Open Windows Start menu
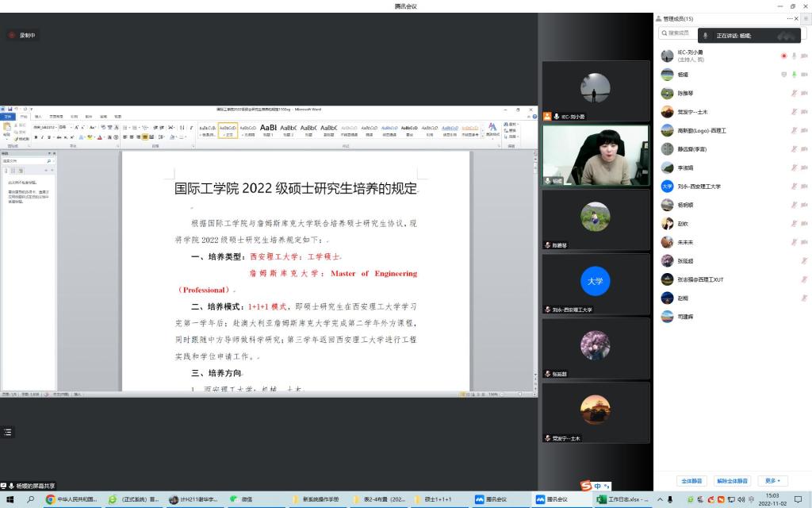 point(10,499)
